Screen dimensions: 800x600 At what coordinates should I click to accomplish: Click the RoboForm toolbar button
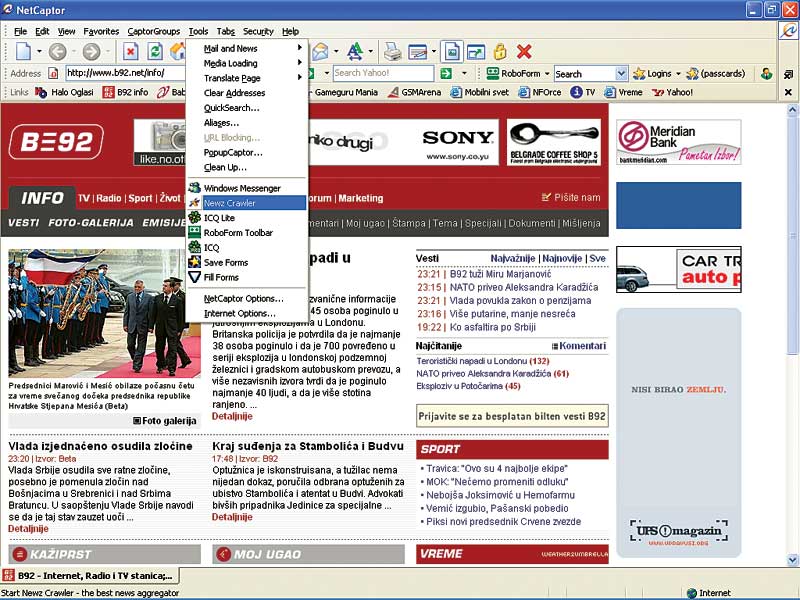click(513, 73)
